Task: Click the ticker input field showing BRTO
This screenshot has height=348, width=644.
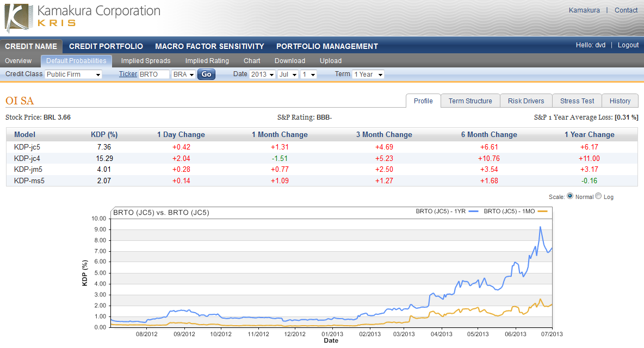Action: coord(154,74)
